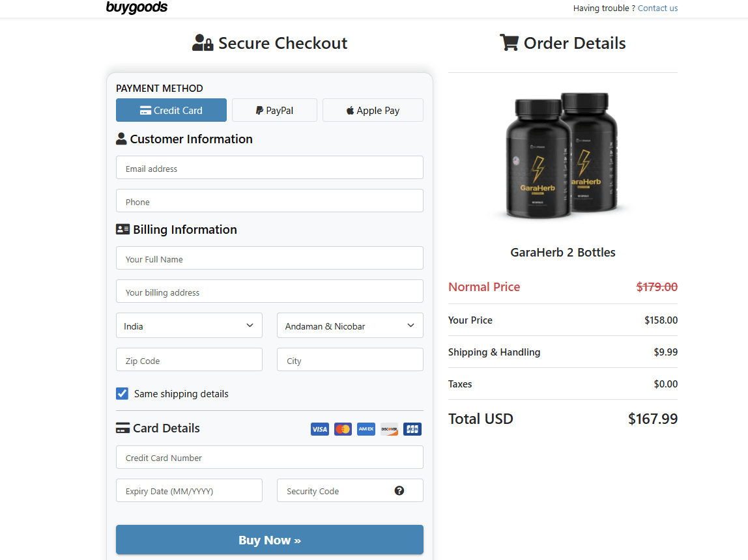Open the Contact us link

tap(657, 8)
